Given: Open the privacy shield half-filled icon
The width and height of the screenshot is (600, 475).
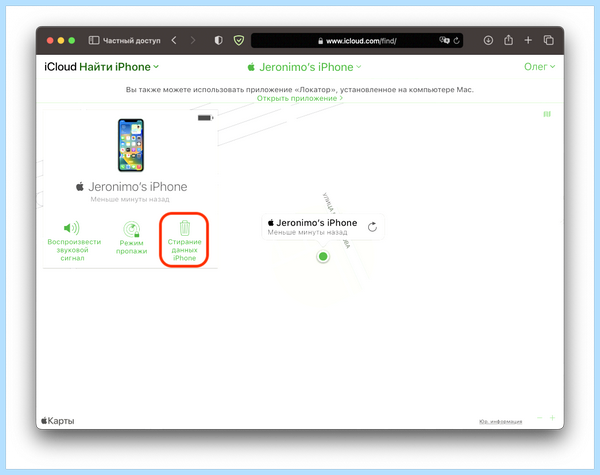Looking at the screenshot, I should [x=218, y=40].
